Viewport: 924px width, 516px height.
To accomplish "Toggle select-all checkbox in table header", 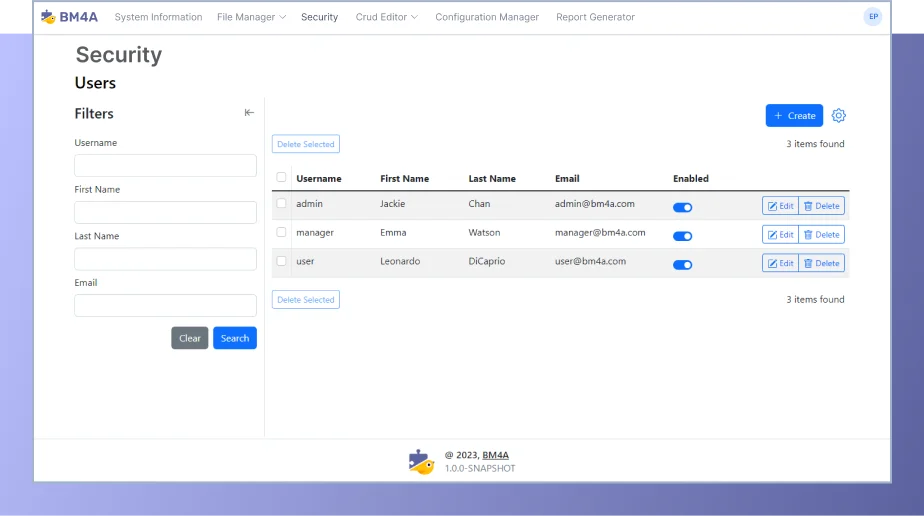I will pyautogui.click(x=281, y=177).
